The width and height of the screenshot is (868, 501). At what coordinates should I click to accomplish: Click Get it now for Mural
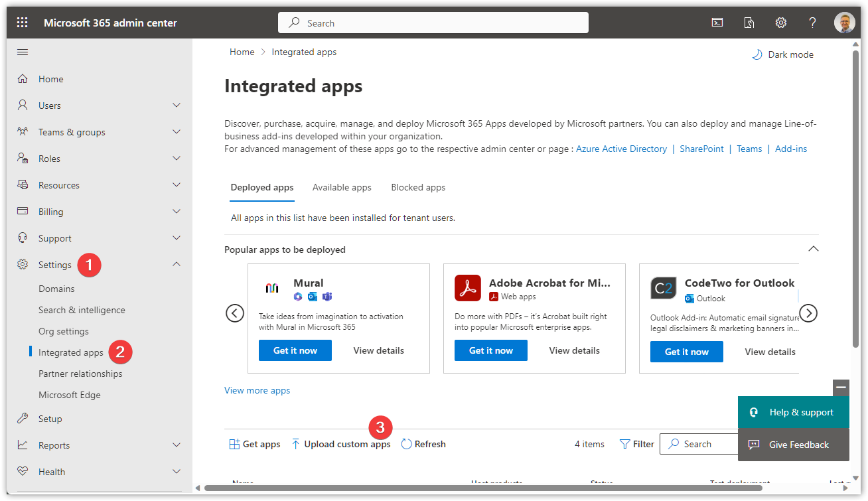point(295,350)
